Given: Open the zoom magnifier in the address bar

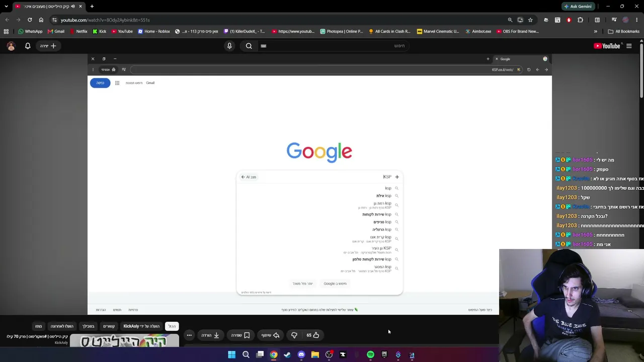Looking at the screenshot, I should pyautogui.click(x=510, y=20).
